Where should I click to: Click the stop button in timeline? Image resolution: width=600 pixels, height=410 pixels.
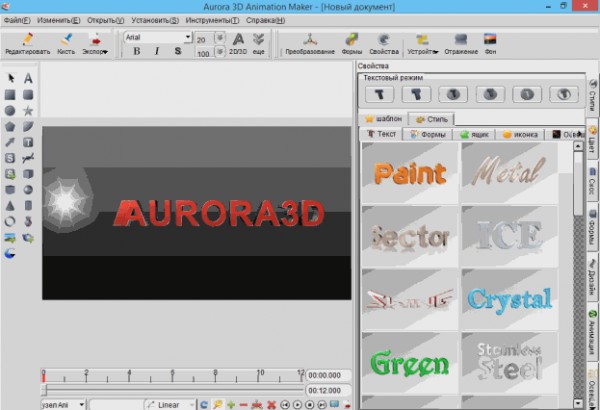tap(310, 405)
